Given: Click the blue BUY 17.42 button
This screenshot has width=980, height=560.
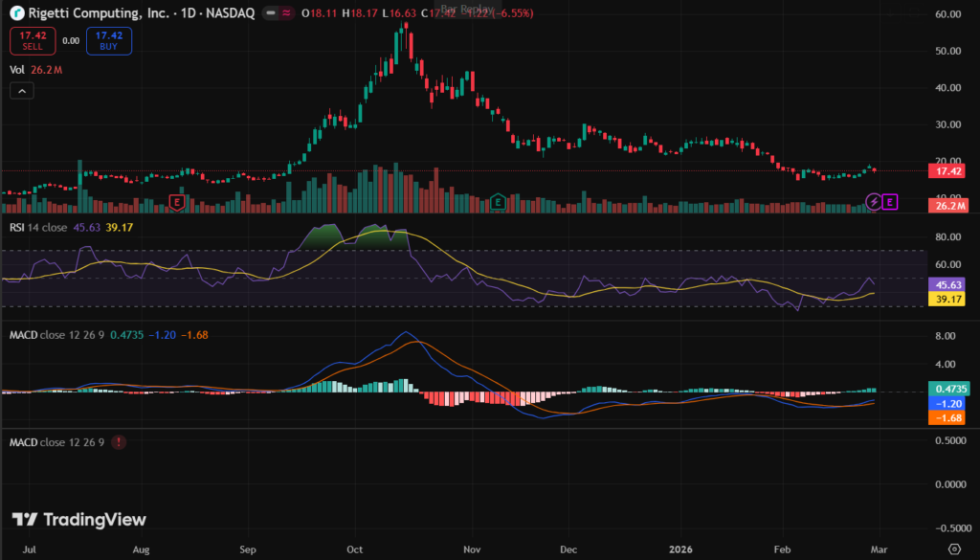Looking at the screenshot, I should click(x=108, y=40).
